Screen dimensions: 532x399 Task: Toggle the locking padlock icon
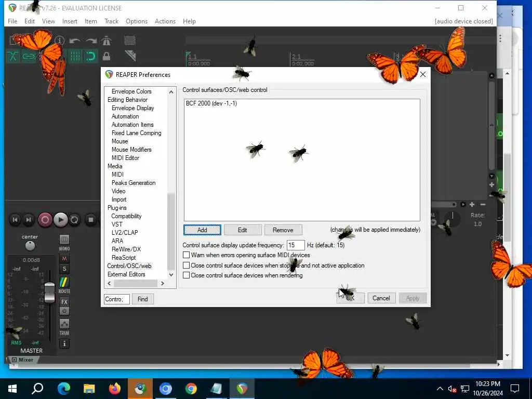point(106,56)
